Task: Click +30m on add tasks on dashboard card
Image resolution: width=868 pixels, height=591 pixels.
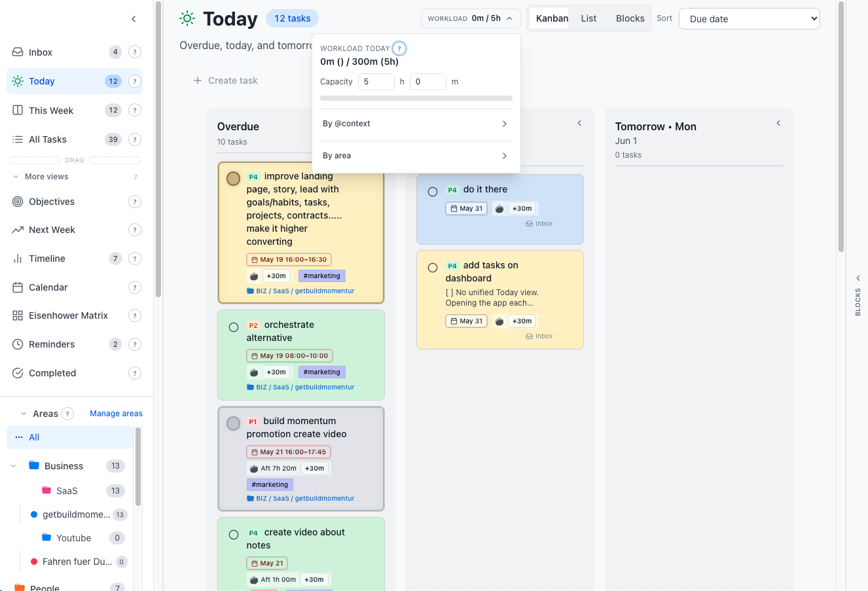Action: [x=522, y=321]
